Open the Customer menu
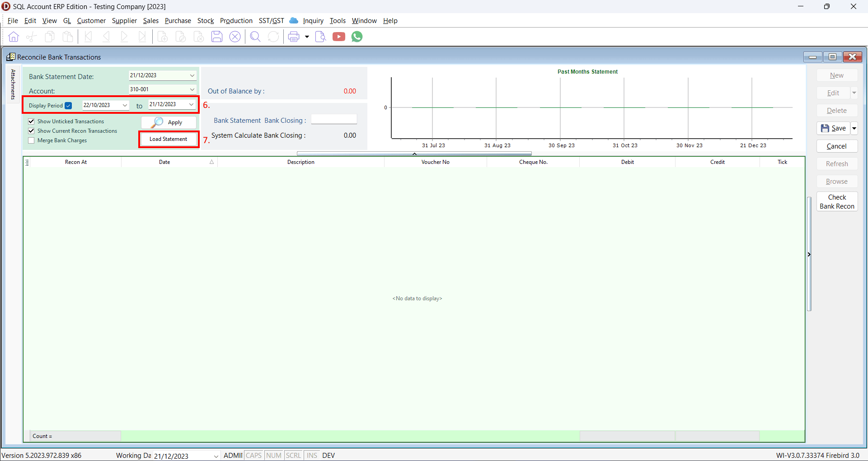 [x=91, y=21]
